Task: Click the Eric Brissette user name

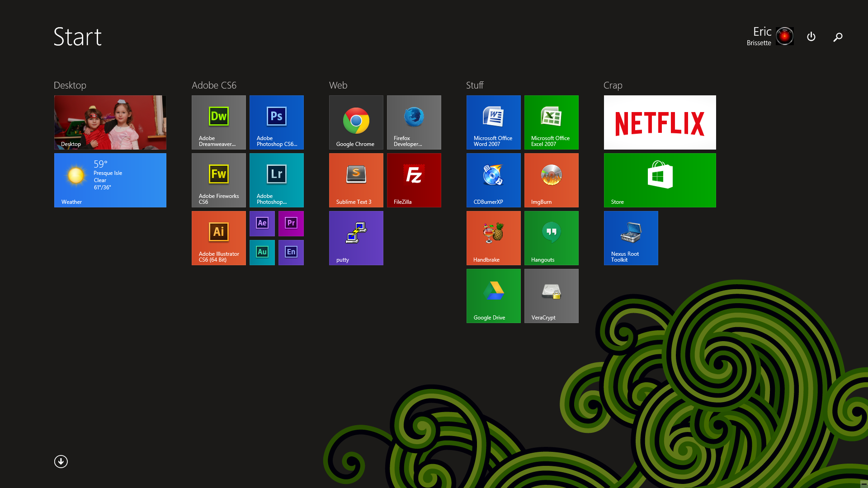Action: [x=759, y=36]
